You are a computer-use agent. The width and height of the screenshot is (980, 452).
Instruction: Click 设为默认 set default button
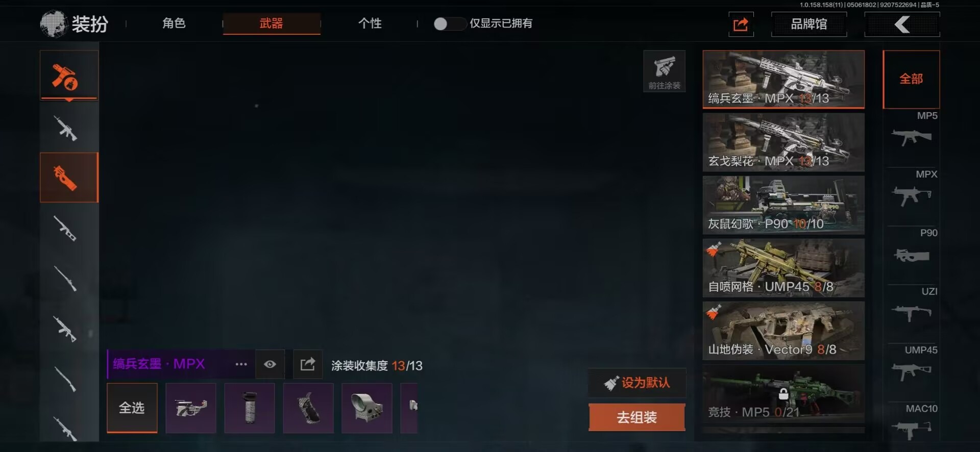click(637, 383)
